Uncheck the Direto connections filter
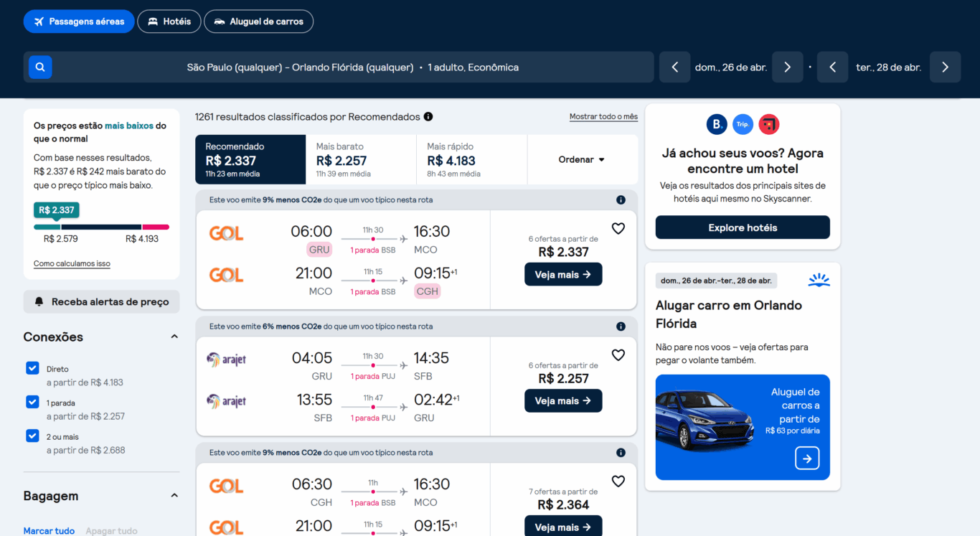Image resolution: width=980 pixels, height=536 pixels. point(32,367)
